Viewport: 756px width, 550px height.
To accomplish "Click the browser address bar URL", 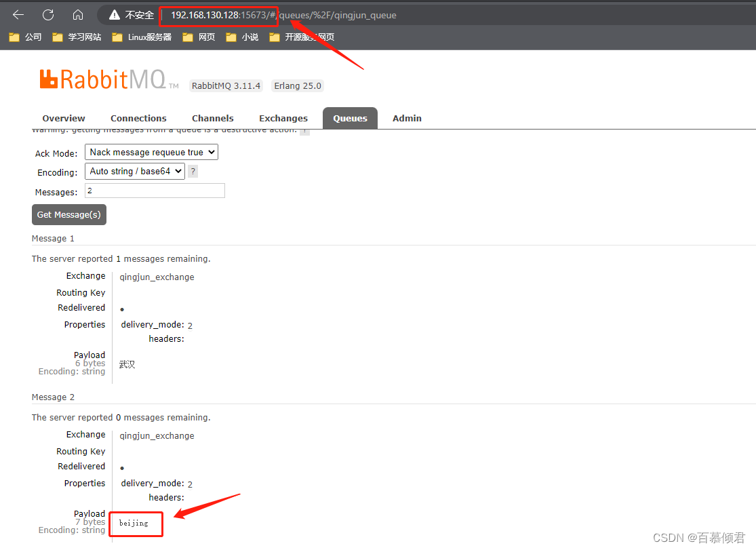I will pyautogui.click(x=283, y=15).
